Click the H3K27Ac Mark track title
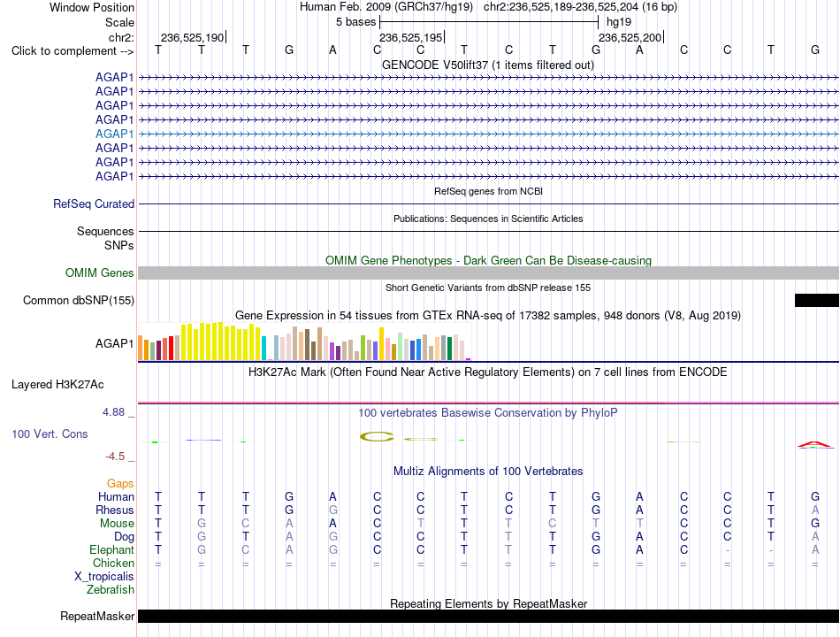The image size is (840, 637). pos(488,372)
